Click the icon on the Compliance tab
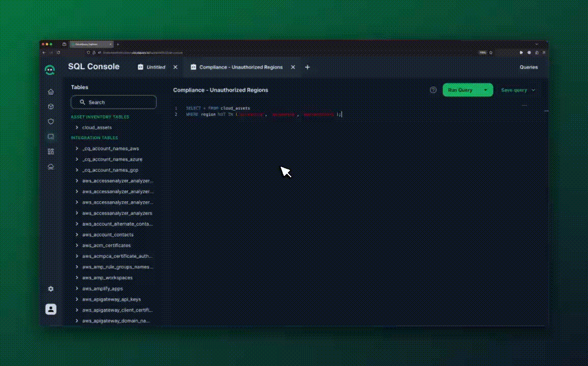The height and width of the screenshot is (366, 588). (x=193, y=67)
